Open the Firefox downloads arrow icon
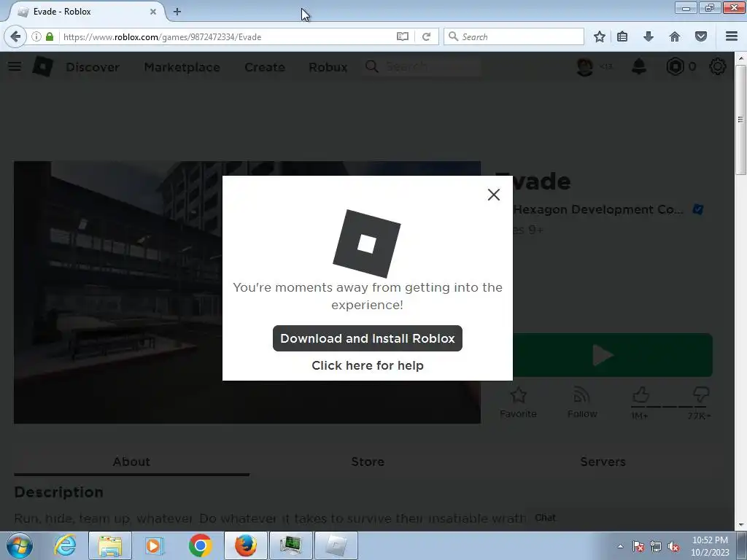The height and width of the screenshot is (560, 747). (x=649, y=36)
